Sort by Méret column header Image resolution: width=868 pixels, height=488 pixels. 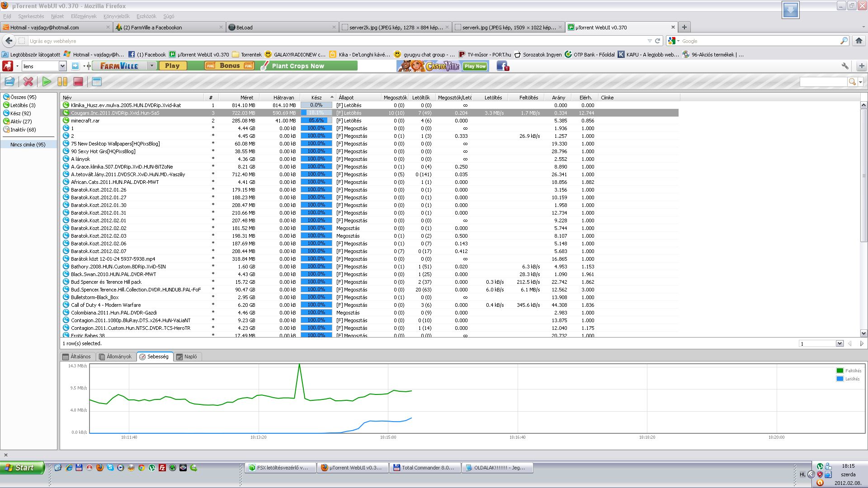click(238, 98)
